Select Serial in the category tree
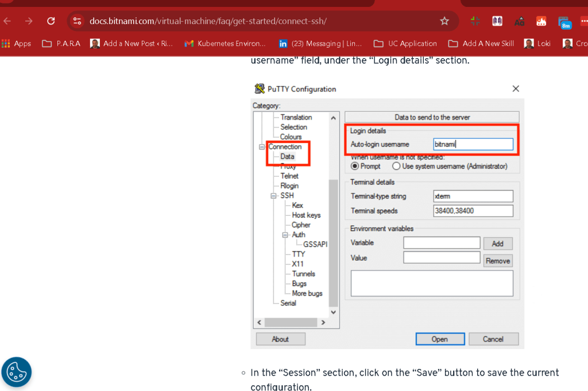 click(288, 303)
